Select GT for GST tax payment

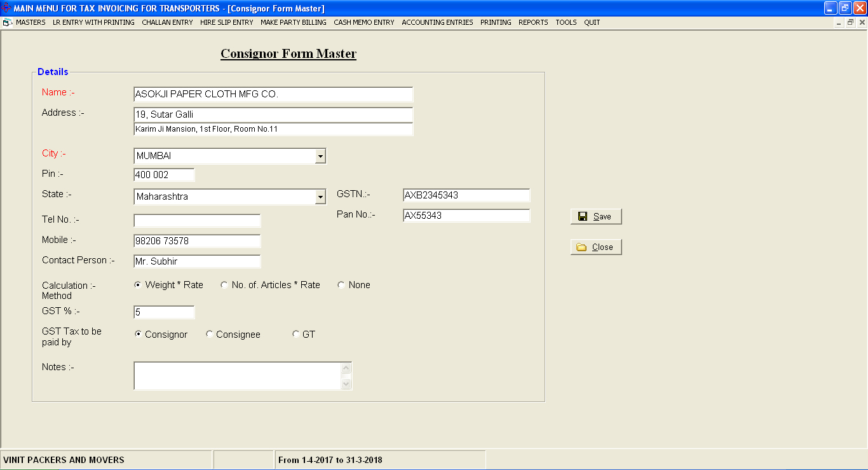coord(295,333)
